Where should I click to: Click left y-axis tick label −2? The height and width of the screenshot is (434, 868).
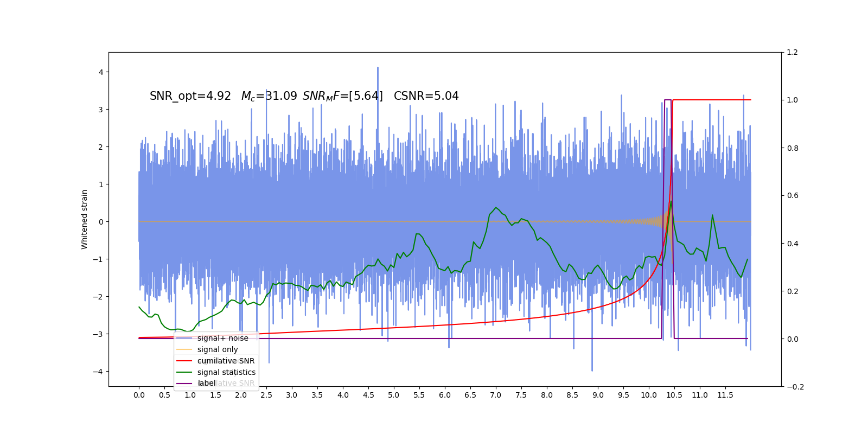click(98, 297)
